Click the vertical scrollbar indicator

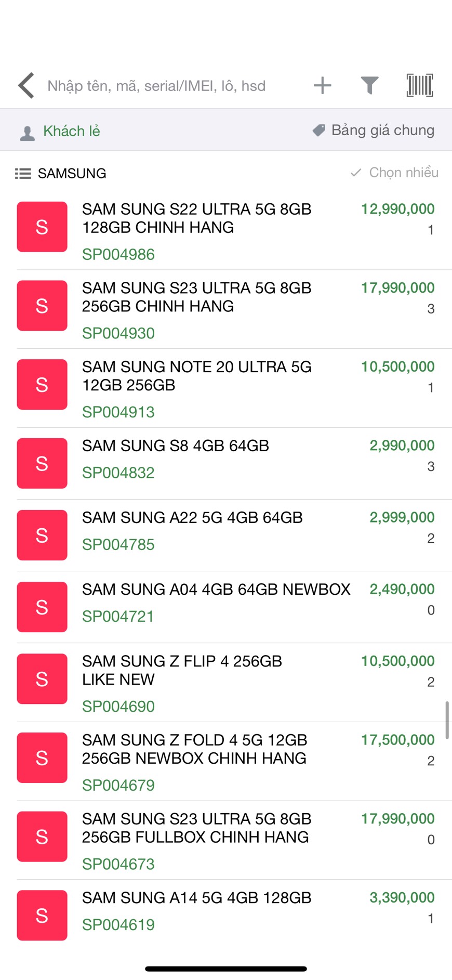click(x=447, y=720)
